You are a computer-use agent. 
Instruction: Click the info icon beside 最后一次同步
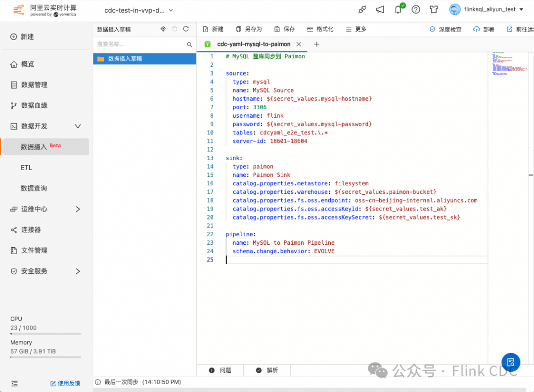[98, 382]
